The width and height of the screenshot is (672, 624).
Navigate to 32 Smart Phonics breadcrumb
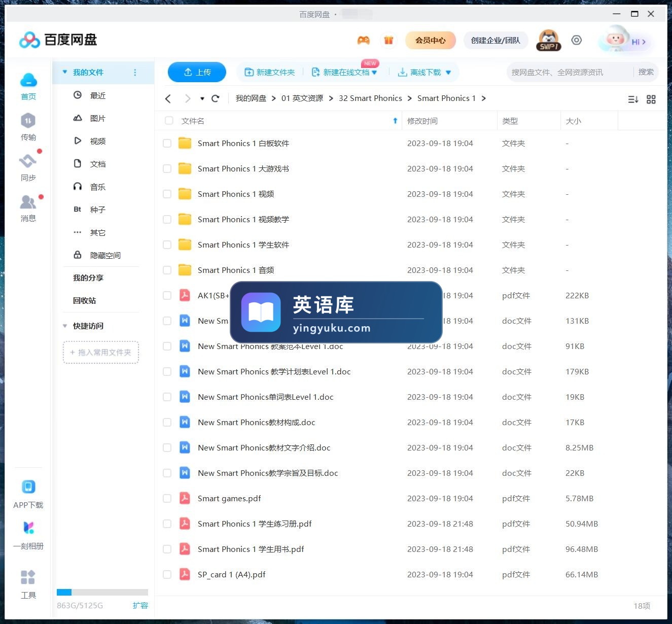tap(370, 98)
